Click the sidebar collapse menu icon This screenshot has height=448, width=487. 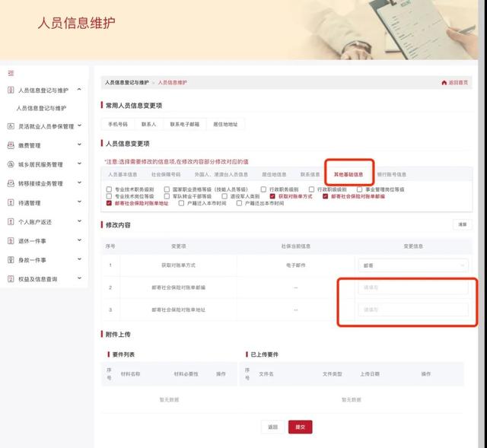(x=11, y=73)
